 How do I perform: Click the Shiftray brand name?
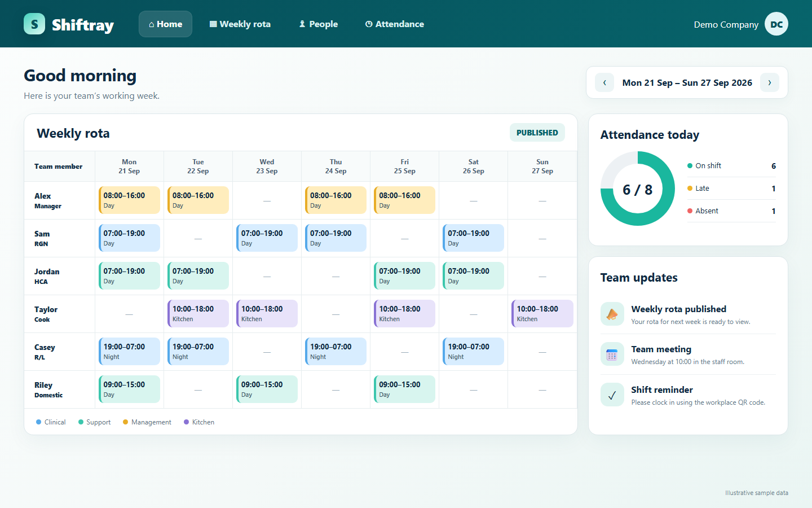[x=83, y=25]
